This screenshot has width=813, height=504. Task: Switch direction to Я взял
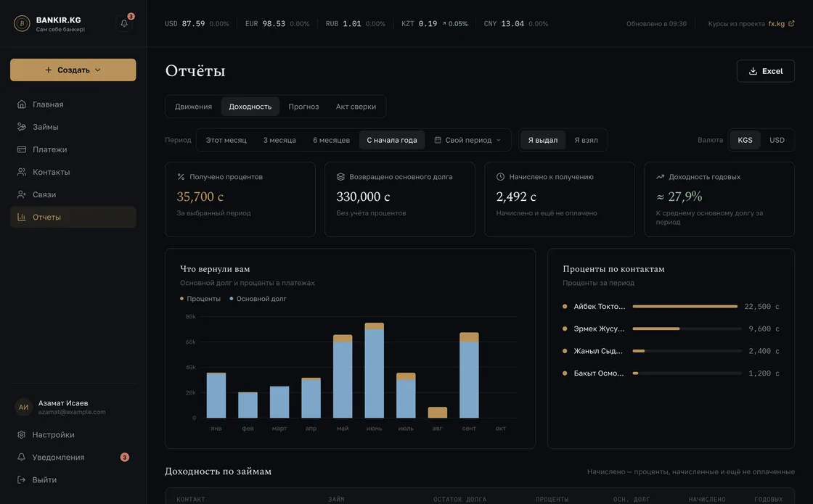586,140
